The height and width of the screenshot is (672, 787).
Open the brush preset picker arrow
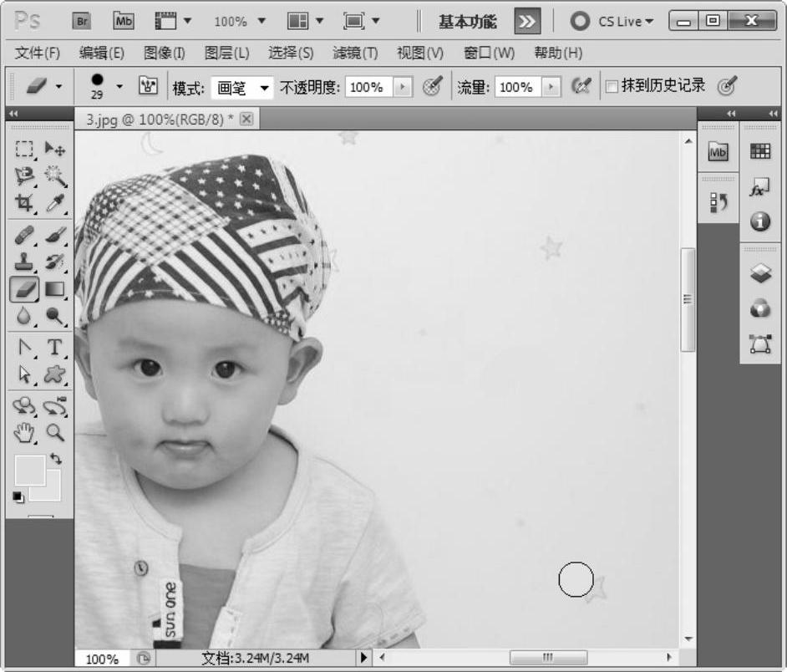119,86
